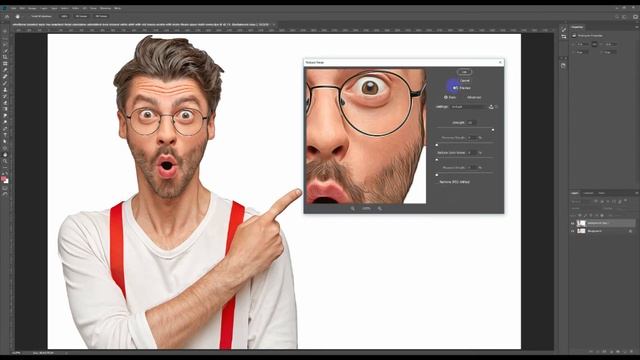The height and width of the screenshot is (360, 640).
Task: Click the foreground color swatch
Action: [4, 178]
